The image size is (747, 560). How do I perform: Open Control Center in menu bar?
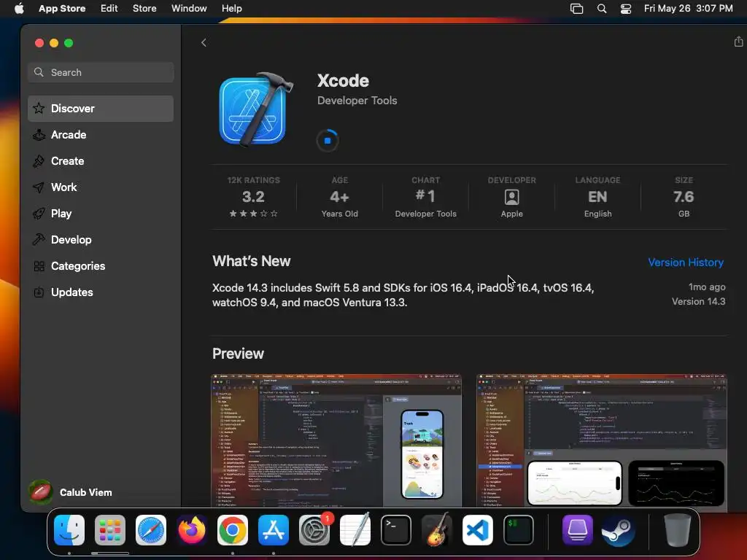(625, 9)
